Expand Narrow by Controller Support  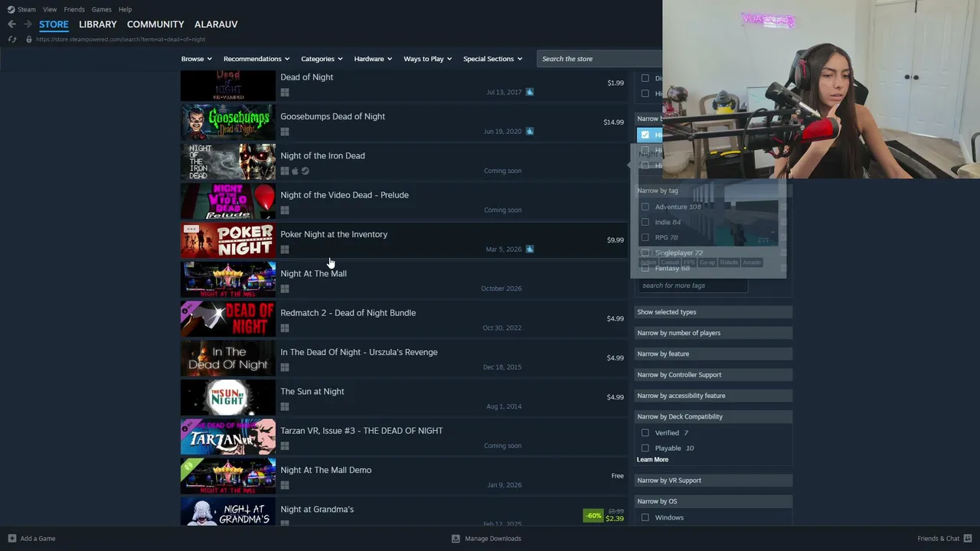click(x=714, y=375)
